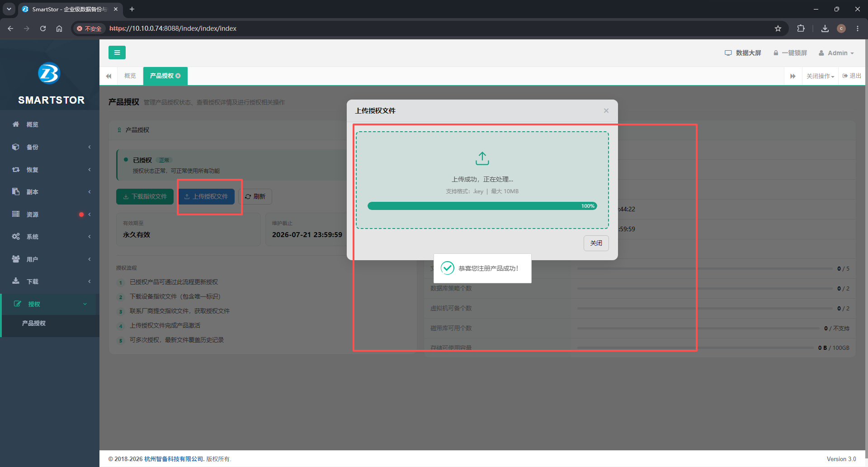Click 退出 to log out
The image size is (868, 467).
tap(852, 76)
